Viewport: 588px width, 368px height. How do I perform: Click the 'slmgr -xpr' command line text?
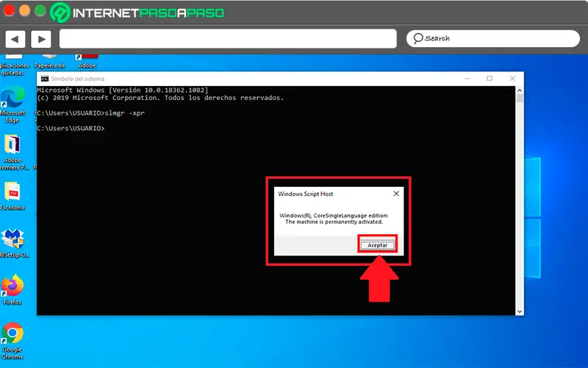point(124,113)
